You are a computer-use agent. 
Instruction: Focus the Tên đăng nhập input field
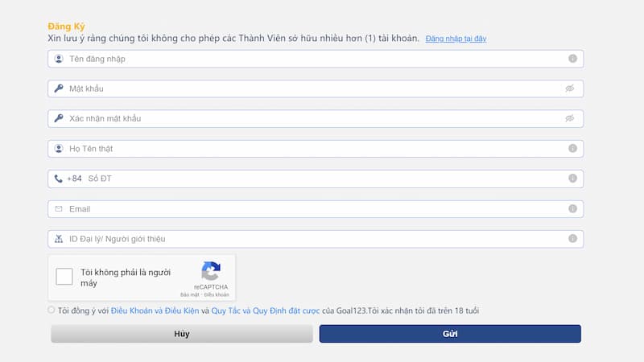(x=314, y=59)
